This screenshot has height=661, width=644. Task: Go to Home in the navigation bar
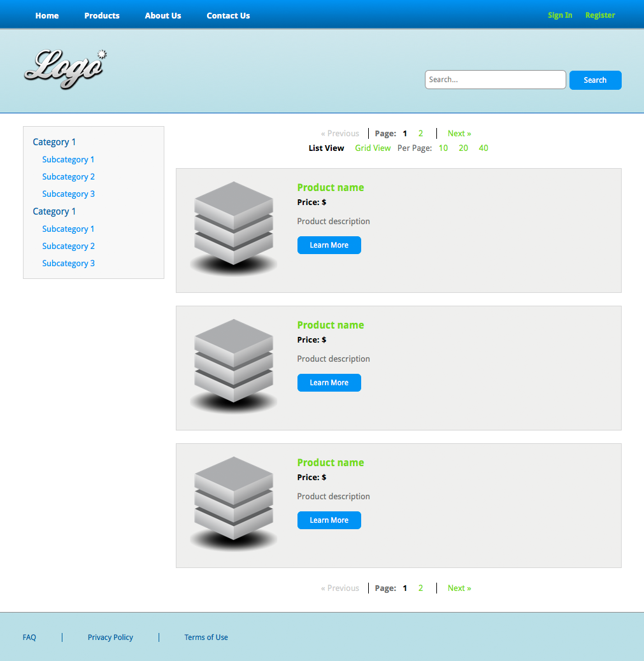(47, 15)
